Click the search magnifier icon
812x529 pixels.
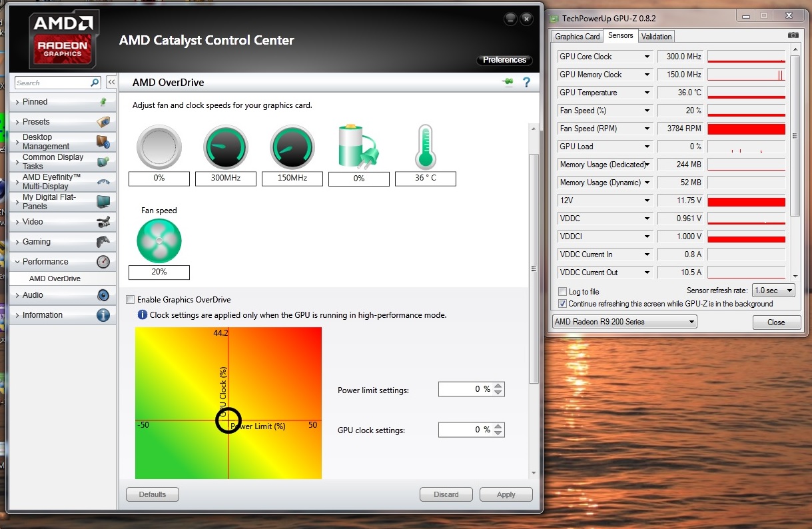pos(95,83)
